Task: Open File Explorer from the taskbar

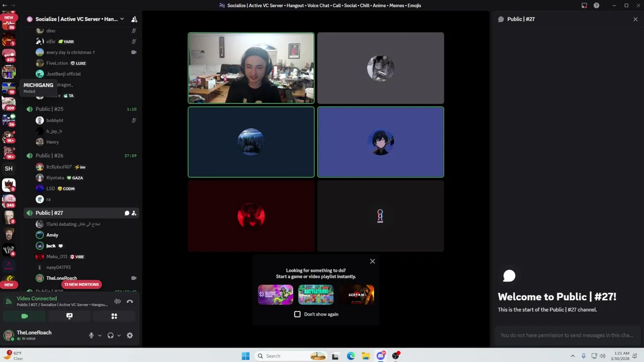Action: point(366,356)
